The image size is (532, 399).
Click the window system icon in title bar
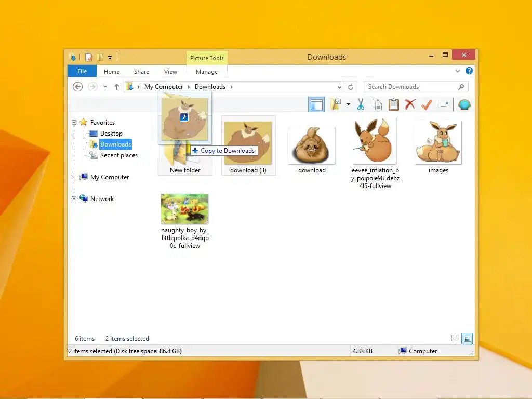(x=72, y=57)
